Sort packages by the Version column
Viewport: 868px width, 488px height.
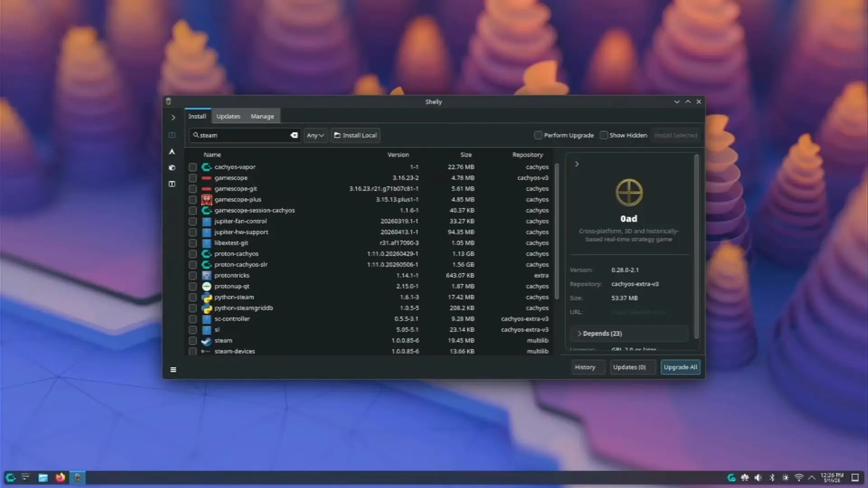coord(398,155)
